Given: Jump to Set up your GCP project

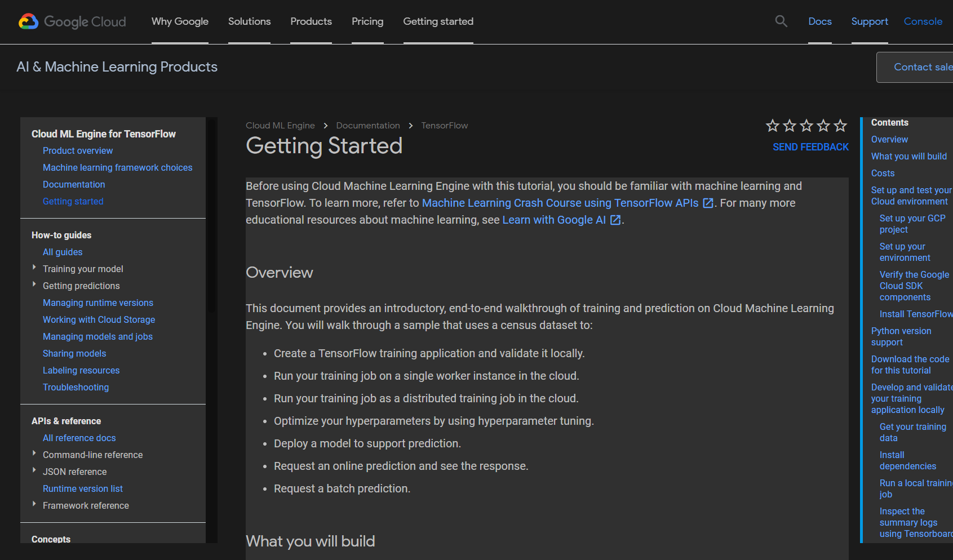Looking at the screenshot, I should pos(912,224).
